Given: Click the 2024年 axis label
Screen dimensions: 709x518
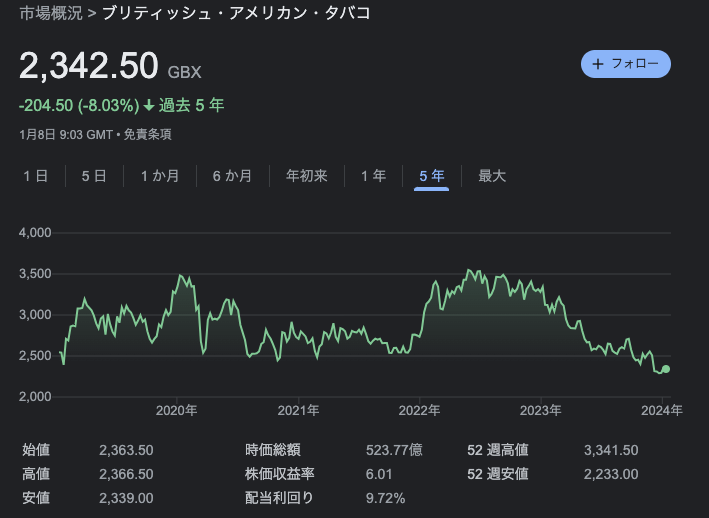Looking at the screenshot, I should pos(662,410).
